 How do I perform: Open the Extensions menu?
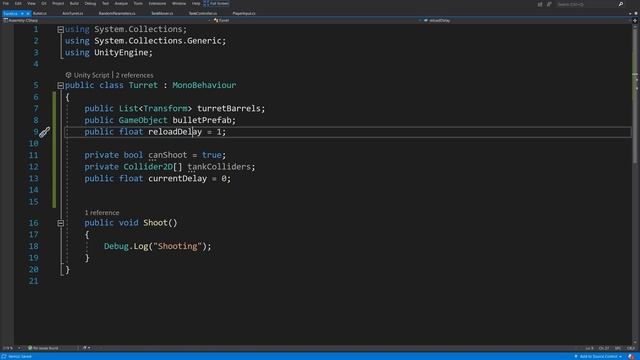157,3
